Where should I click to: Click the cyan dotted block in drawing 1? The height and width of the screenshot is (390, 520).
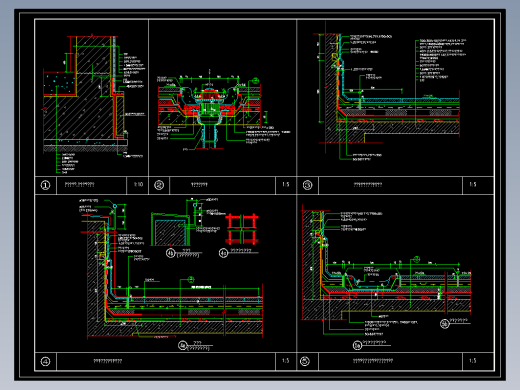[x=59, y=84]
